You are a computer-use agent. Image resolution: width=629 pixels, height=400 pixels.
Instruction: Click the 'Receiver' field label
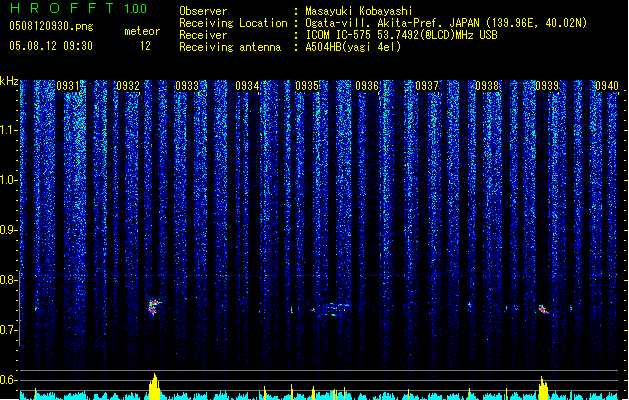[x=203, y=35]
